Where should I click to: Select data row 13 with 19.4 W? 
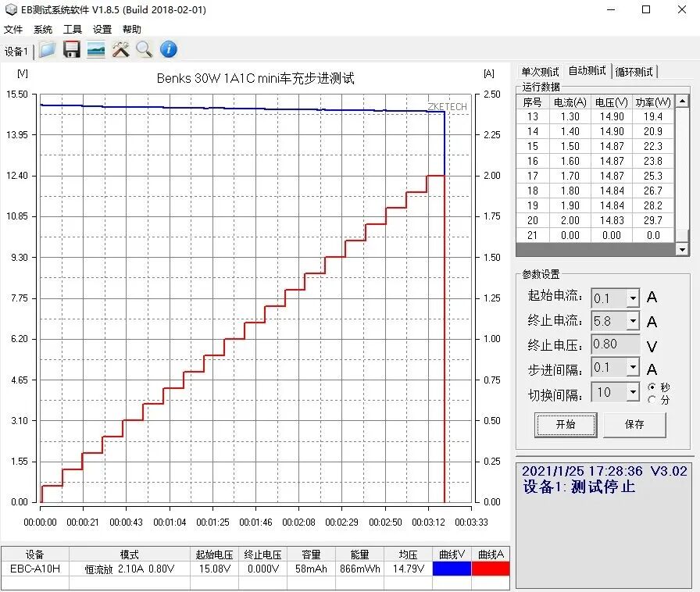click(x=595, y=116)
